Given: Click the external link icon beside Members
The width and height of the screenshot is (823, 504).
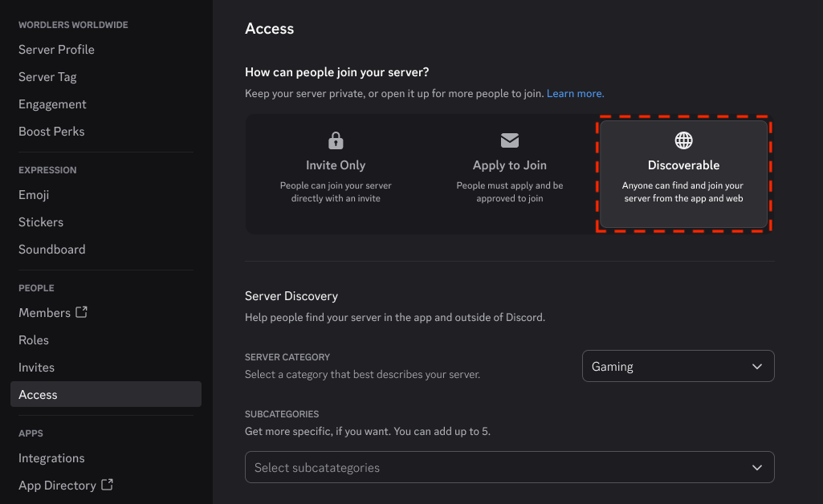Looking at the screenshot, I should (x=81, y=312).
